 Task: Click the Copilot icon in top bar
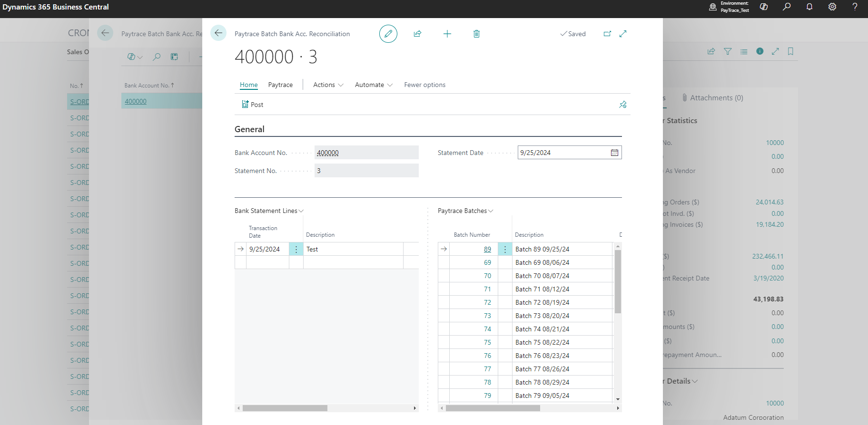(764, 7)
